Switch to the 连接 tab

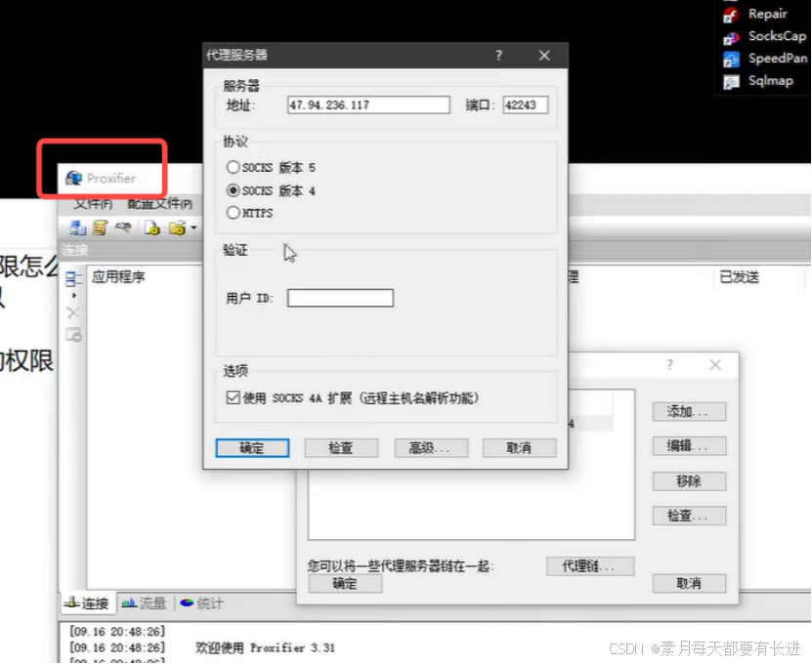pyautogui.click(x=88, y=603)
